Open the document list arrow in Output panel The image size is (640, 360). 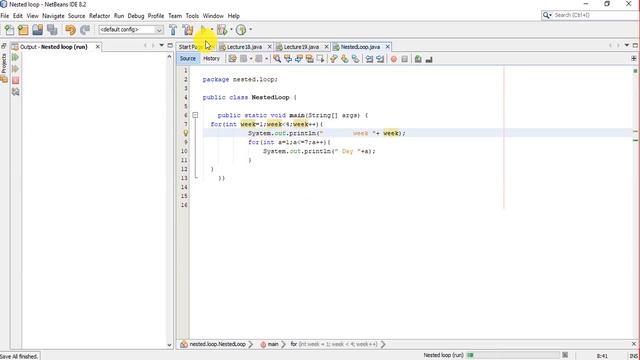coord(162,46)
